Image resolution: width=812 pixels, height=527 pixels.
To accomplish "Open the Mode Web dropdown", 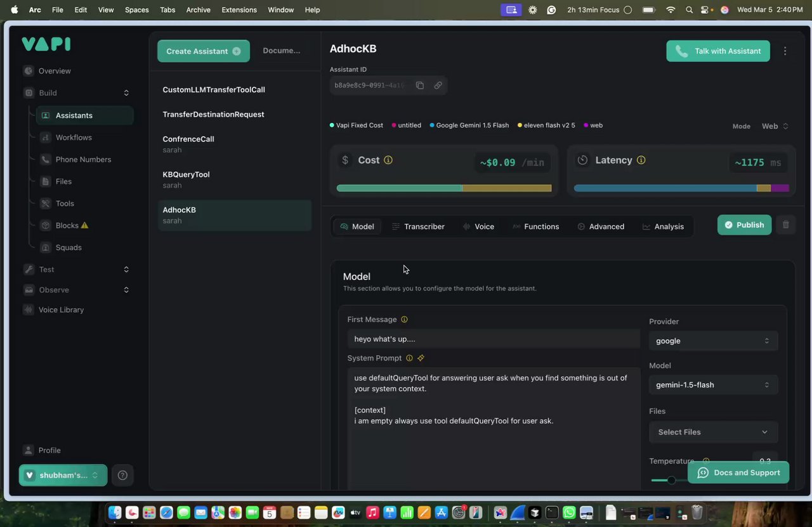I will coord(775,126).
